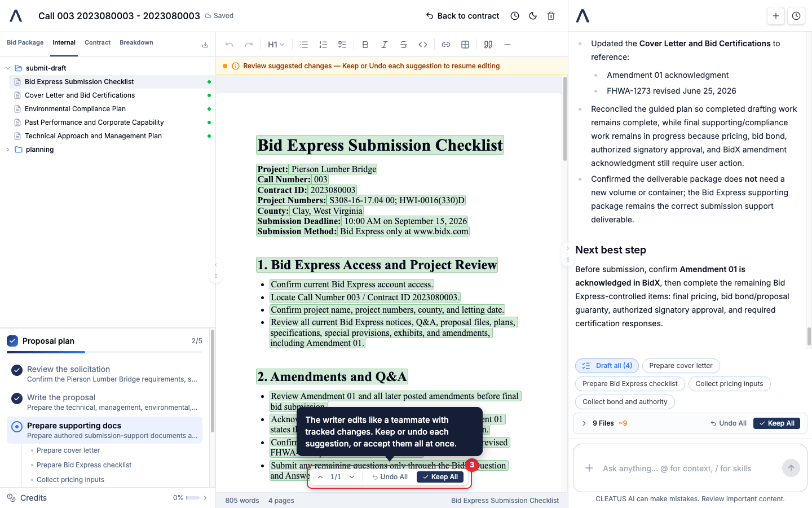Click the document editor vertical scrollbar
Screen dimensions: 812x508
[x=565, y=119]
